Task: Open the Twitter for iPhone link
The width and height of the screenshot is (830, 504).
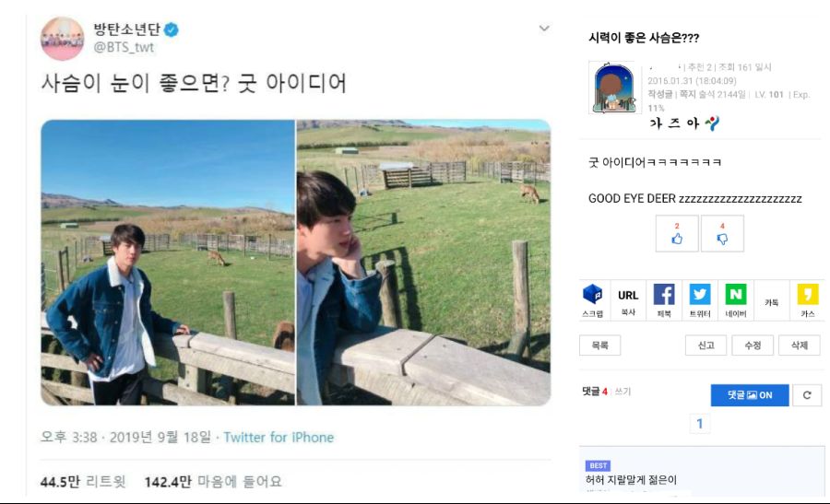Action: tap(279, 437)
